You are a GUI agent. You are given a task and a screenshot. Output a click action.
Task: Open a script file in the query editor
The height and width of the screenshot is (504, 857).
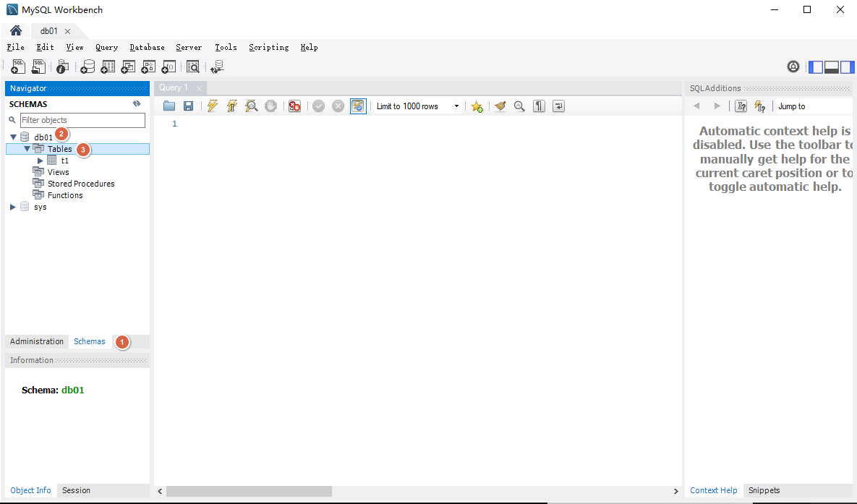(x=169, y=106)
